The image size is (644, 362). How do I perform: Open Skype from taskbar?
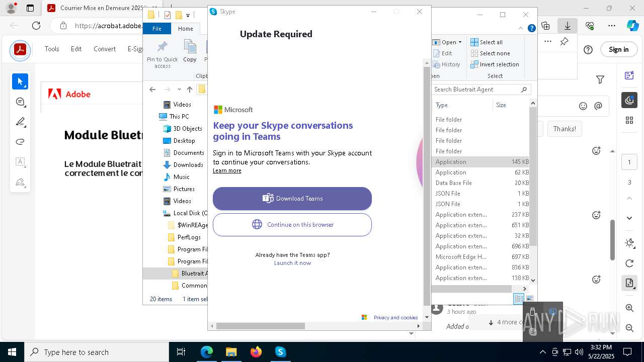click(x=280, y=352)
